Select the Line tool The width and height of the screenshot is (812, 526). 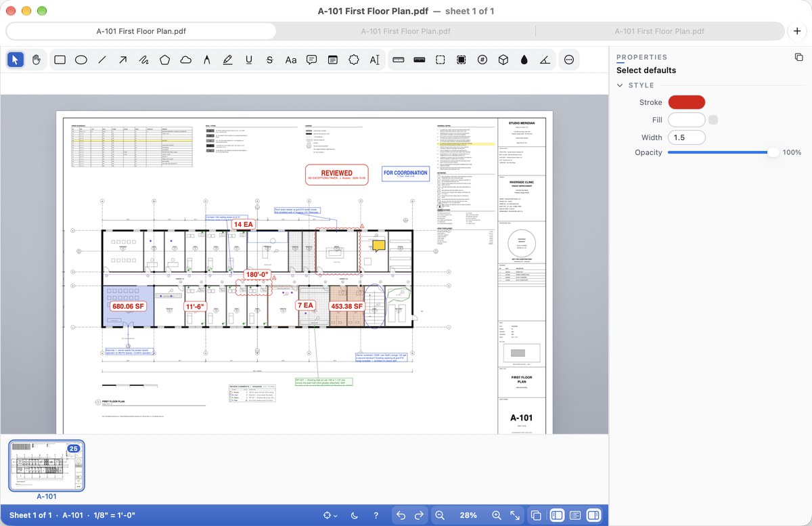[101, 60]
